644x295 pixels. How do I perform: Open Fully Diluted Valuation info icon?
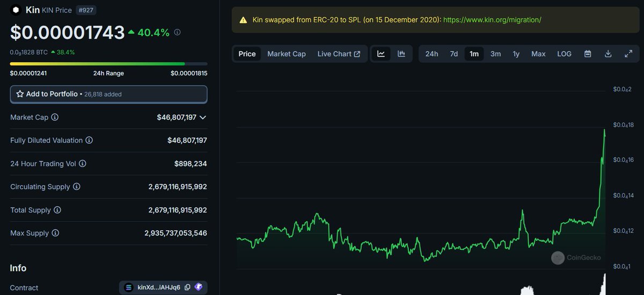coord(89,140)
